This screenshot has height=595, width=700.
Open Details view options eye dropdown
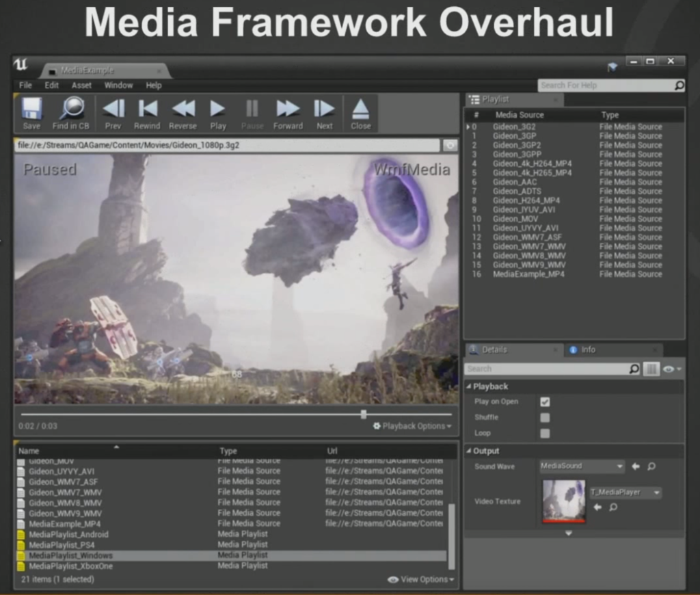point(673,369)
